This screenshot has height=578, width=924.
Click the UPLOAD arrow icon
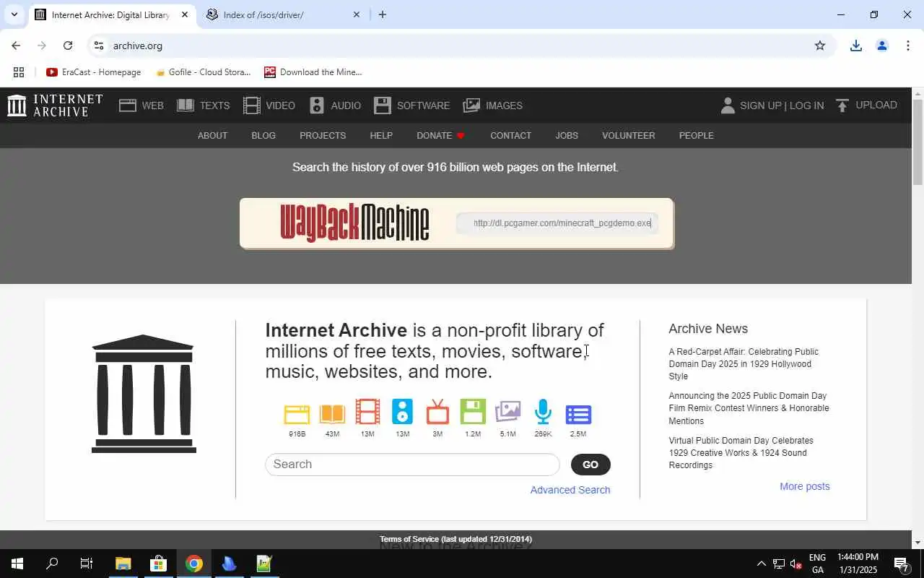[842, 105]
